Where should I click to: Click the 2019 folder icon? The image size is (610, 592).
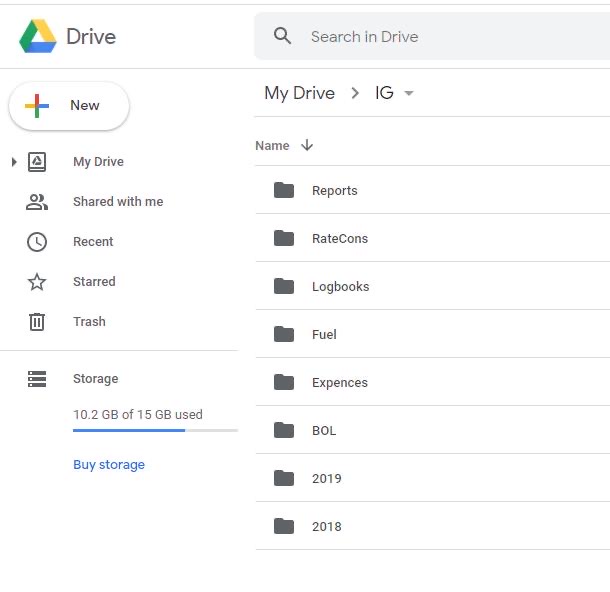coord(284,478)
